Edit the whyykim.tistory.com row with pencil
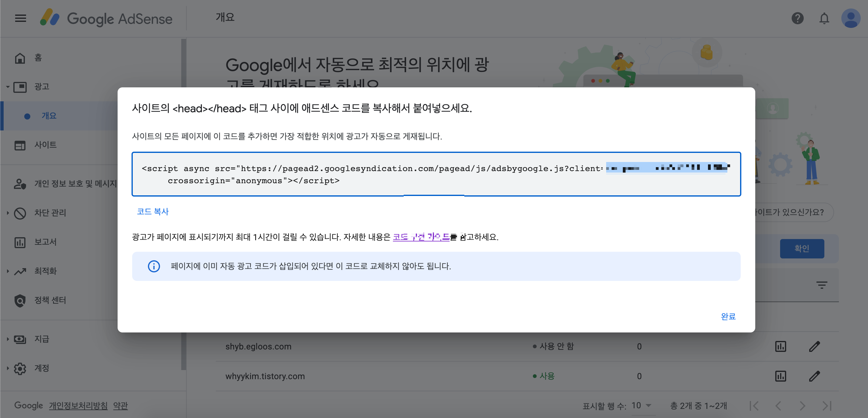 click(814, 376)
